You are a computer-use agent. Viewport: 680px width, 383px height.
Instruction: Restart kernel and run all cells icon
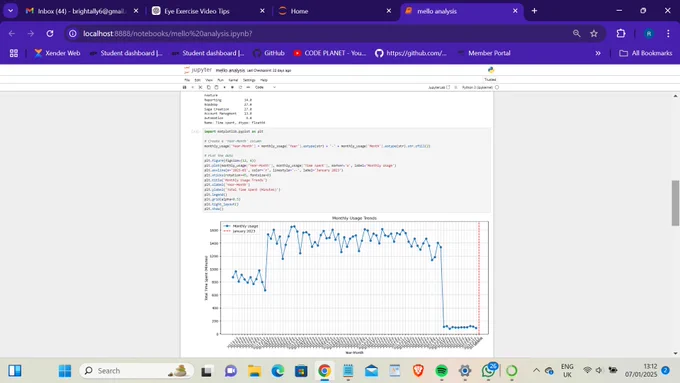pos(248,87)
